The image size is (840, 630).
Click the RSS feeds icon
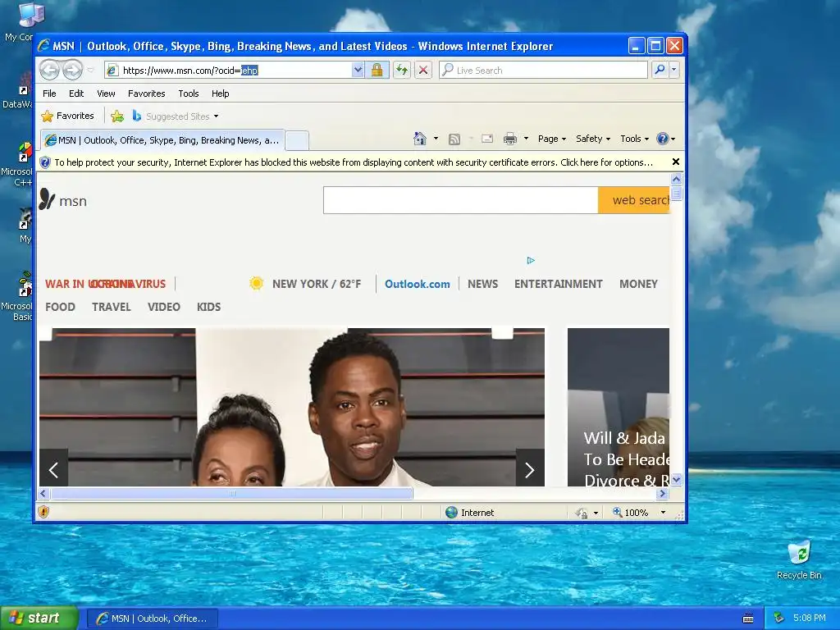[454, 139]
